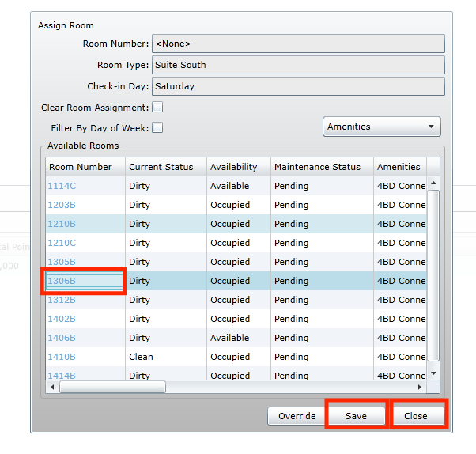Choose room 1306B in the list

[62, 281]
